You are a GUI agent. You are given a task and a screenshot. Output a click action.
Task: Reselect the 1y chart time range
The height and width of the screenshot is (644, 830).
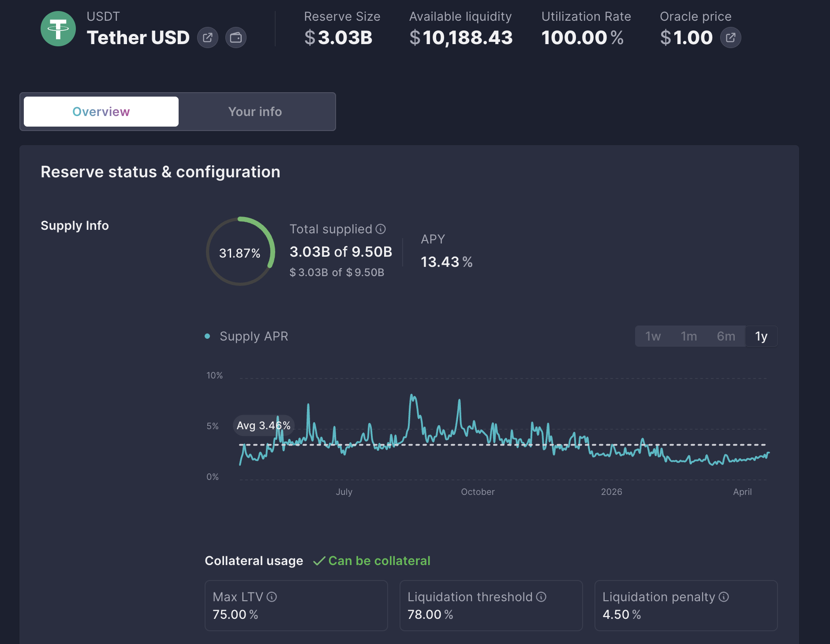coord(761,336)
